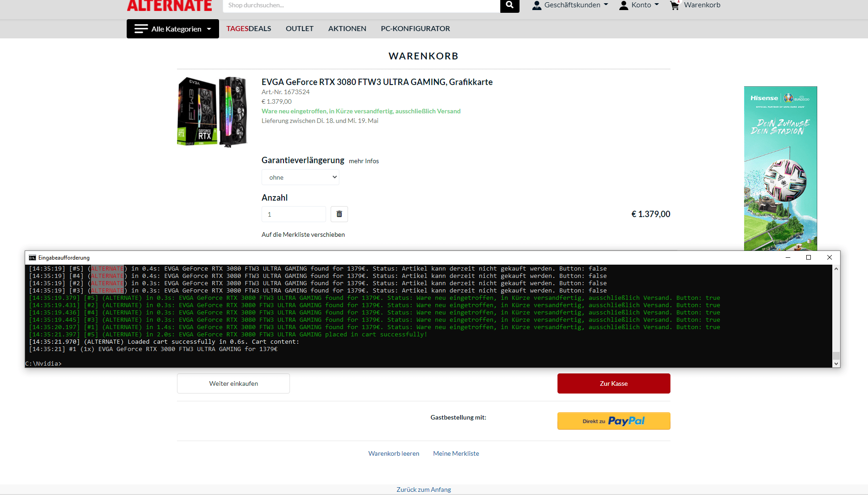The width and height of the screenshot is (868, 495).
Task: Click the green 'Ware neu eingetroffen' availability text
Action: 361,111
